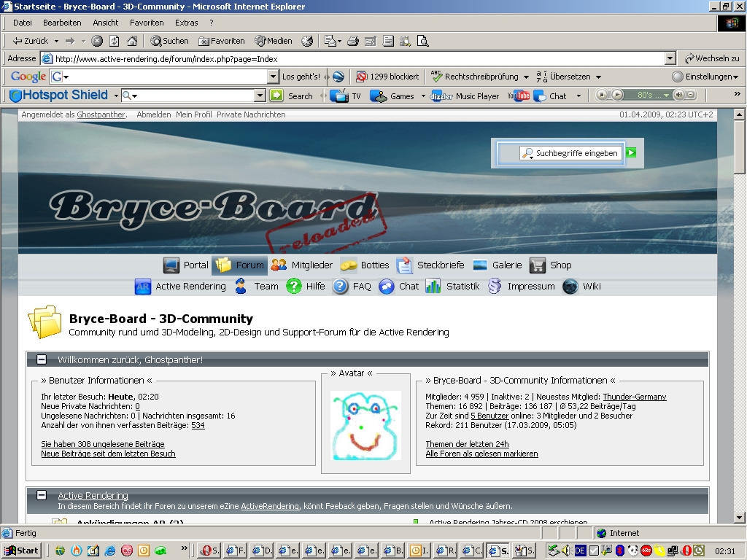Open Private Nachrichten link
The image size is (747, 560).
pyautogui.click(x=251, y=114)
